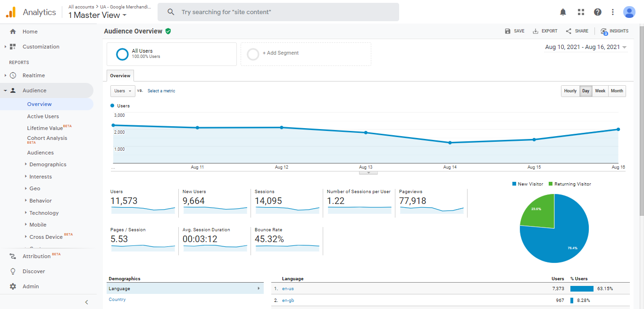The image size is (644, 309).
Task: Open the Discover lightbulb item
Action: (13, 271)
